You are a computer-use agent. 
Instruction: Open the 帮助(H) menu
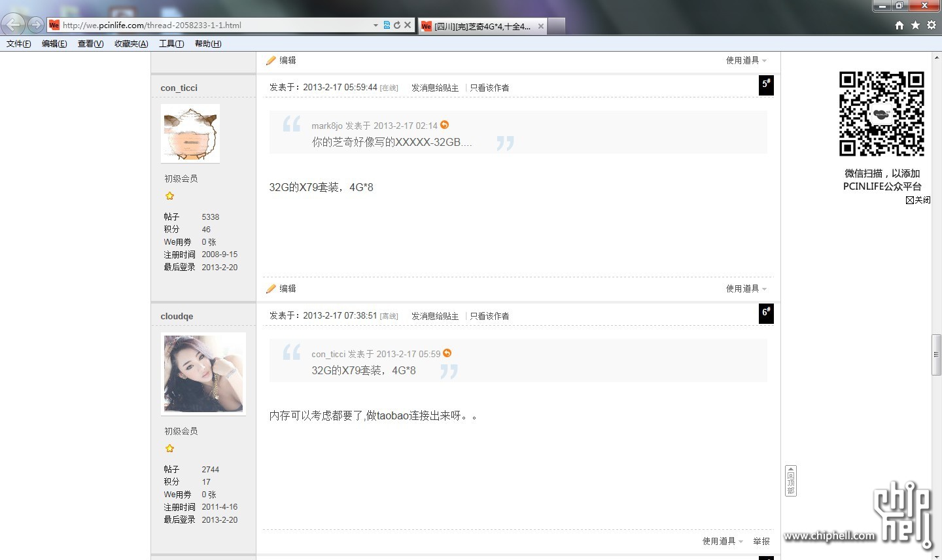pyautogui.click(x=208, y=44)
